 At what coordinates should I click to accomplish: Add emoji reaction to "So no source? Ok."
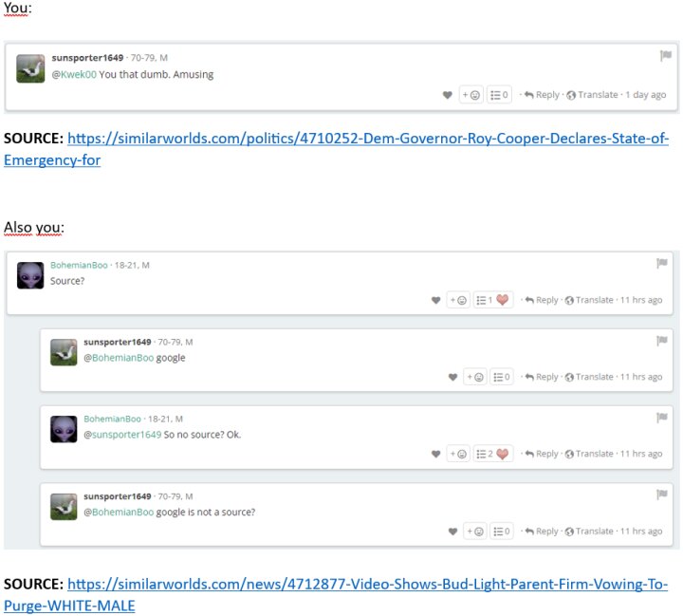point(458,454)
